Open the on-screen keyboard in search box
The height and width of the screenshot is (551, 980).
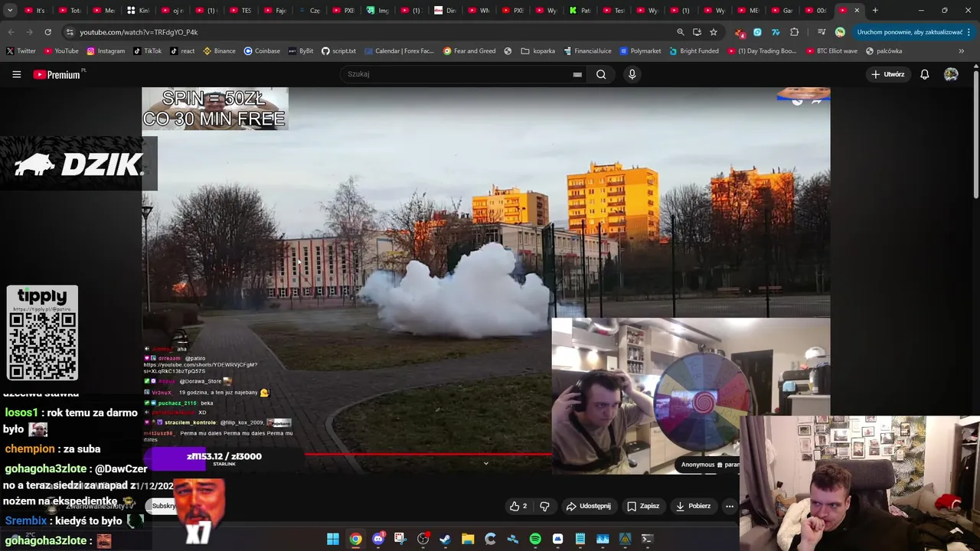[577, 74]
